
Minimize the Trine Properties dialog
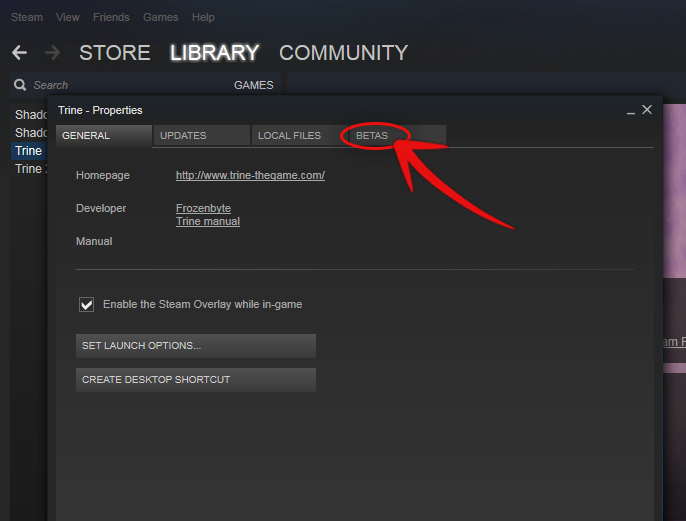pos(630,111)
